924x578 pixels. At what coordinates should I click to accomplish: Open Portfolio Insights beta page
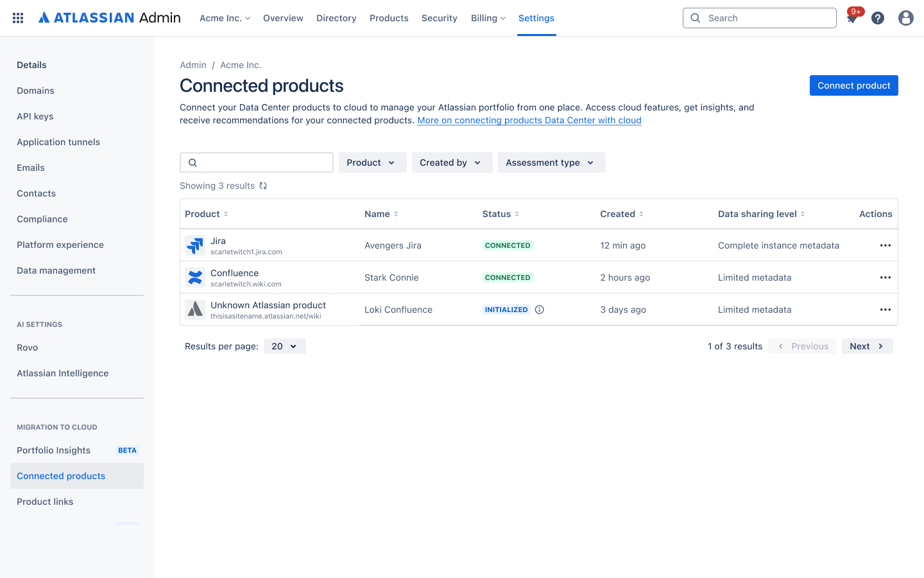tap(77, 450)
